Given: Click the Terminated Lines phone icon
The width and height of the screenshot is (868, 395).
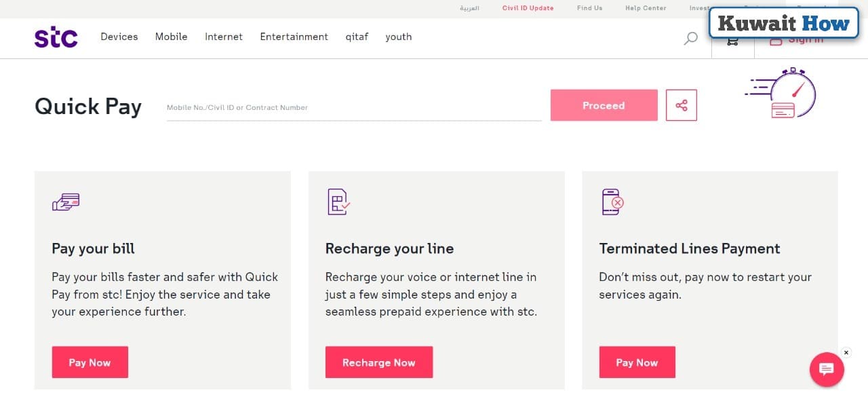Looking at the screenshot, I should (611, 202).
